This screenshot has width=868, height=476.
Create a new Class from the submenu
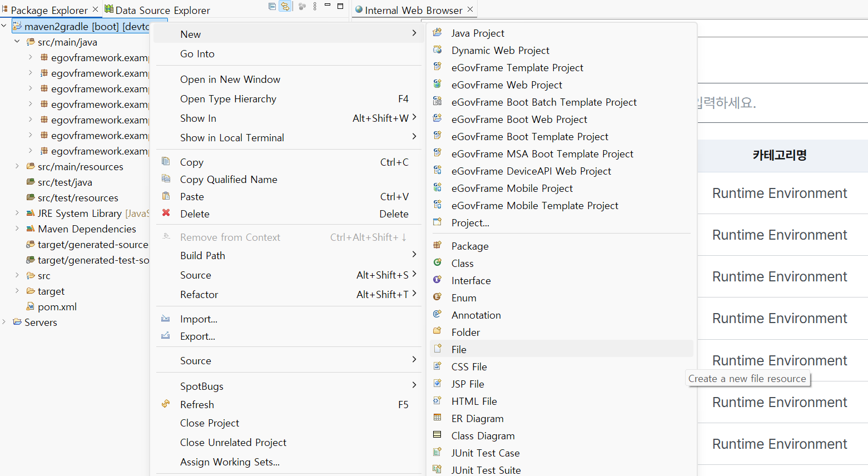(x=462, y=264)
